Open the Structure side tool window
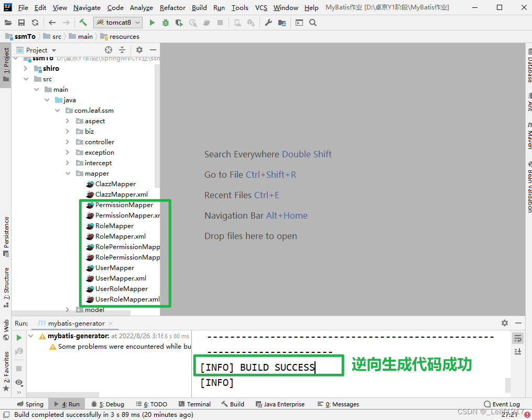The width and height of the screenshot is (532, 420). tap(6, 287)
